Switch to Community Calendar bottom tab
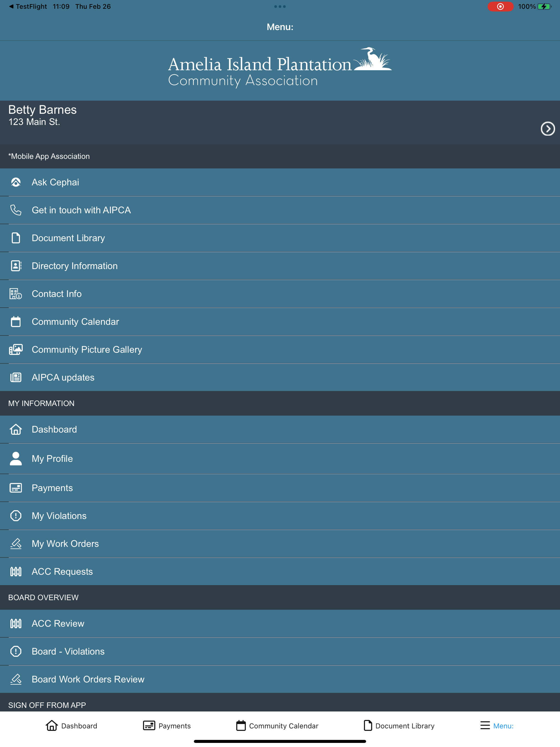The image size is (560, 747). click(x=277, y=725)
